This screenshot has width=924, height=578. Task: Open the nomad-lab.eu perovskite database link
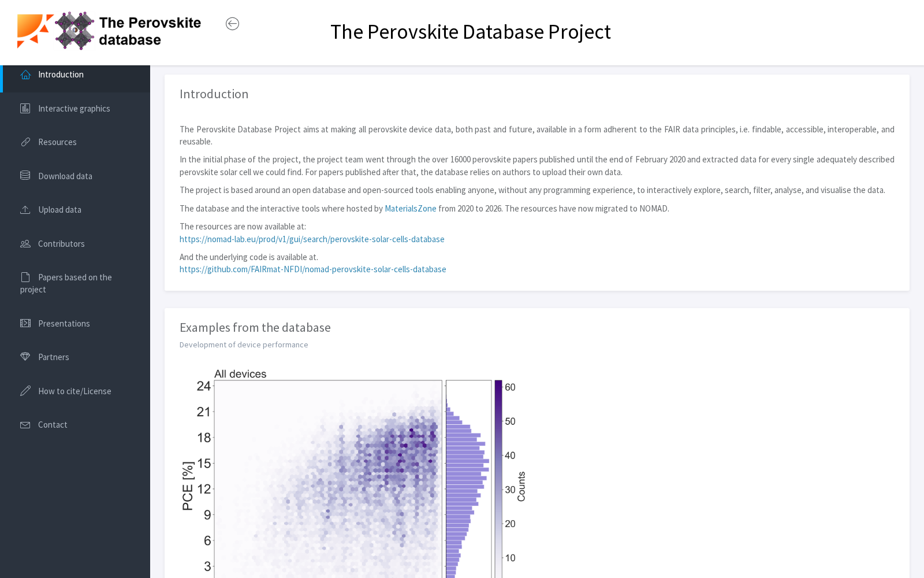pos(312,239)
